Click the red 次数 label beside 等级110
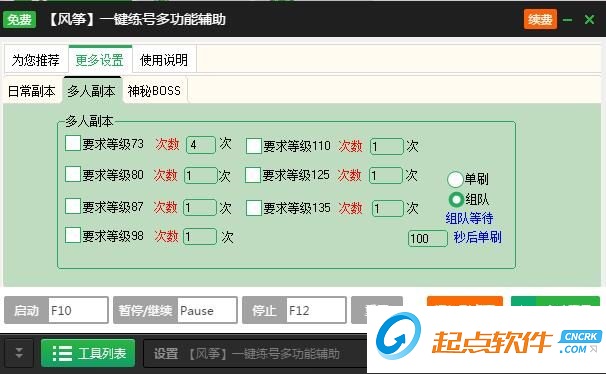 pyautogui.click(x=351, y=146)
